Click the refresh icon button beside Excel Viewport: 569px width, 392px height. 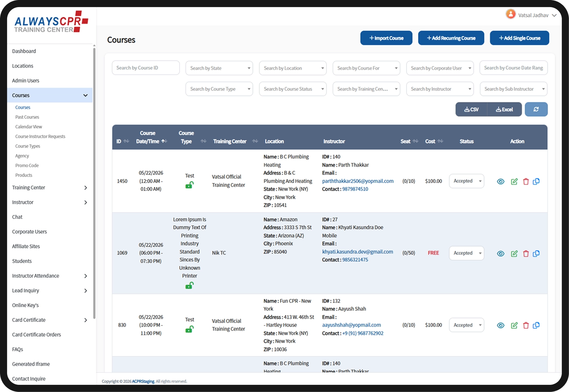536,109
